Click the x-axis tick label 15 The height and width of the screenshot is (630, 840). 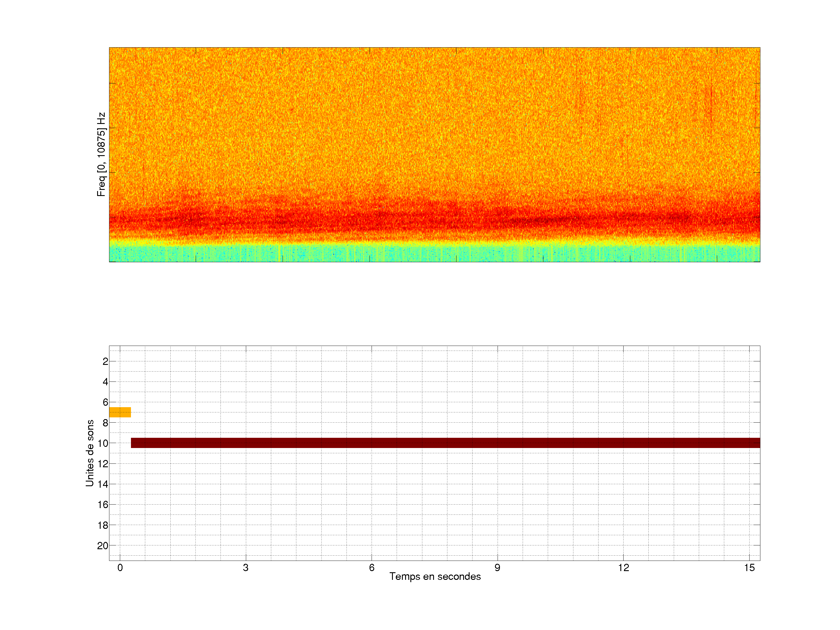[749, 568]
